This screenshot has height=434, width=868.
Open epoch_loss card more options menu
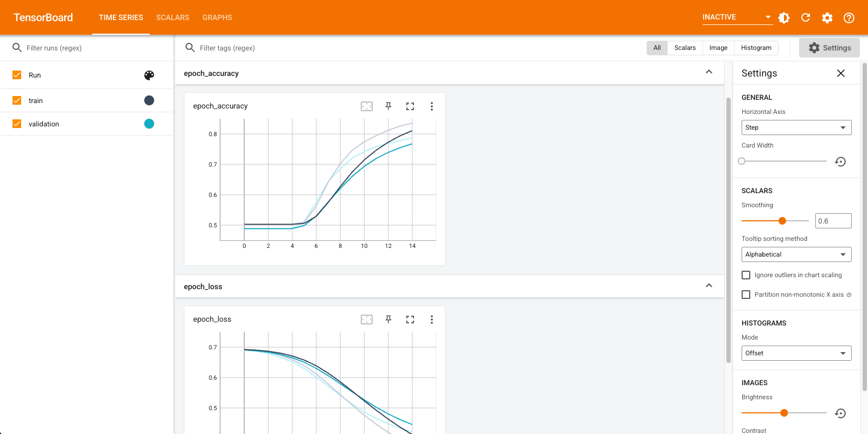point(432,320)
